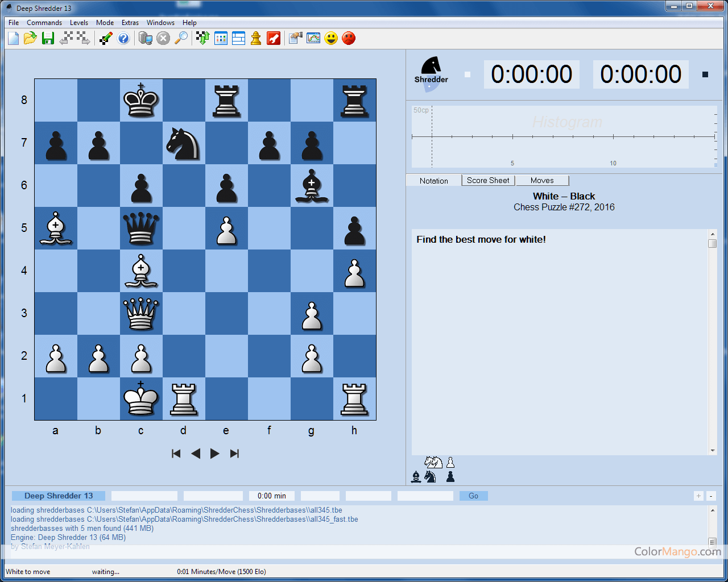
Task: Click the red wrench settings icon
Action: point(274,38)
